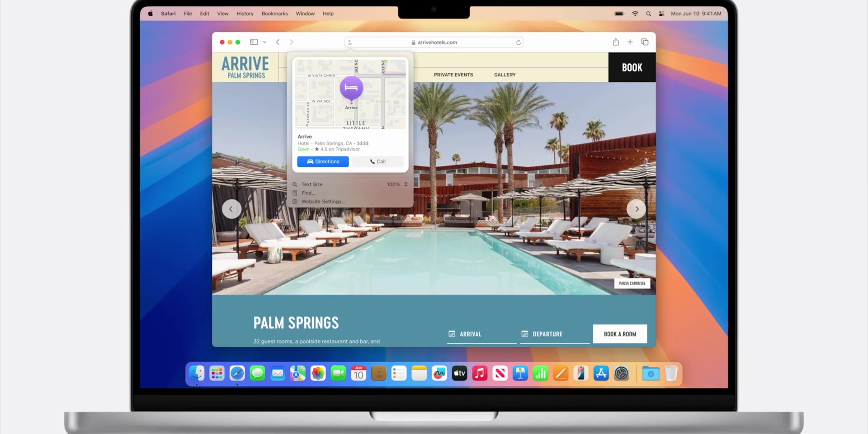
Task: Open FaceTime from the Dock
Action: click(x=338, y=373)
